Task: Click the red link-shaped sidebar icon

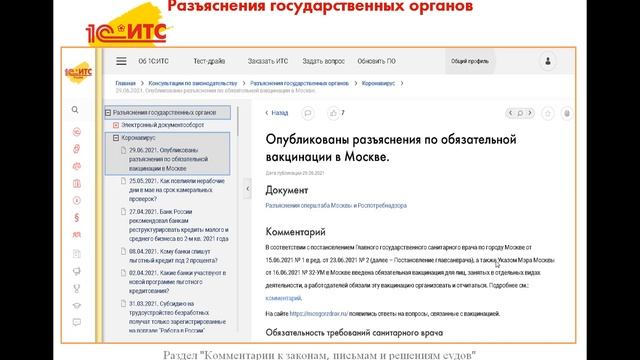Action: pos(76,149)
